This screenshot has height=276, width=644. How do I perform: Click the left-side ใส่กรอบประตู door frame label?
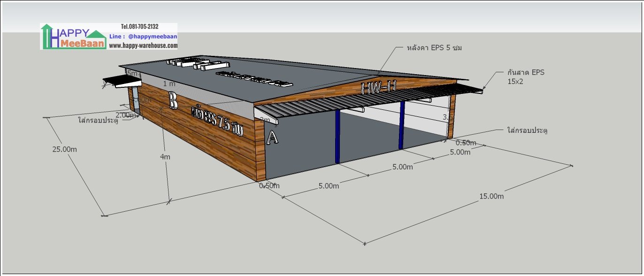(98, 120)
